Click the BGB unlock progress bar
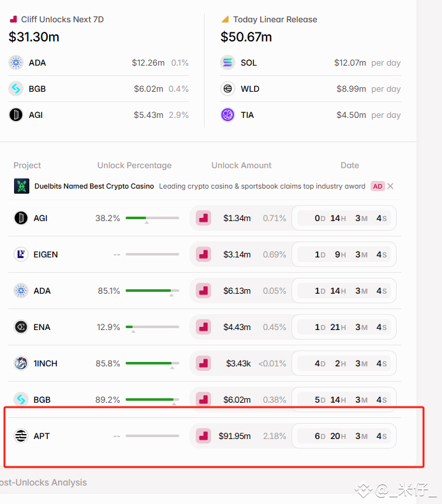 pos(152,400)
